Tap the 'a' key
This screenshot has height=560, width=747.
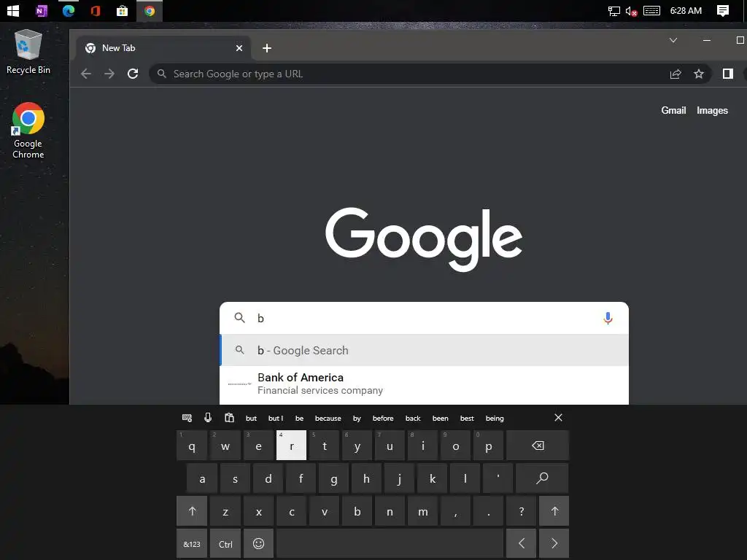202,478
